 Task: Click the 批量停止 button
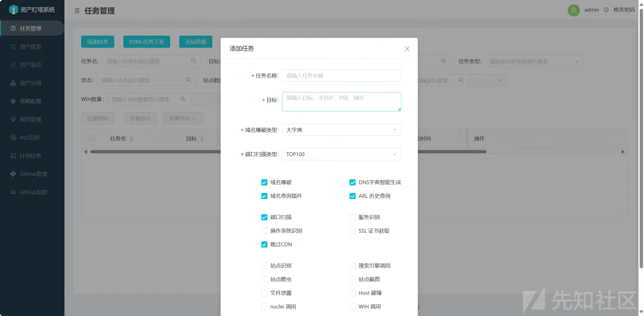click(140, 118)
